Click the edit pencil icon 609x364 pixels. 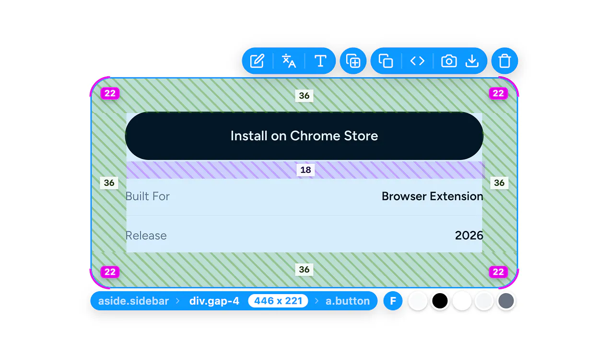point(257,61)
